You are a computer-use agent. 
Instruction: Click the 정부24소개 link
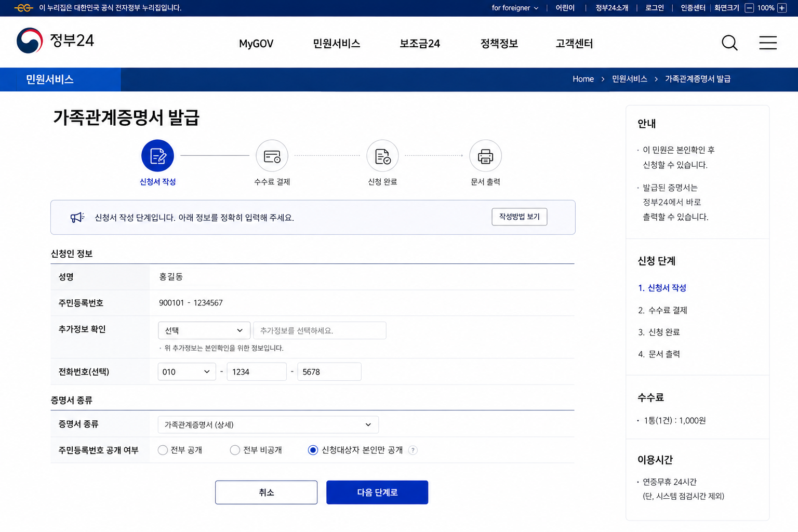pos(612,8)
